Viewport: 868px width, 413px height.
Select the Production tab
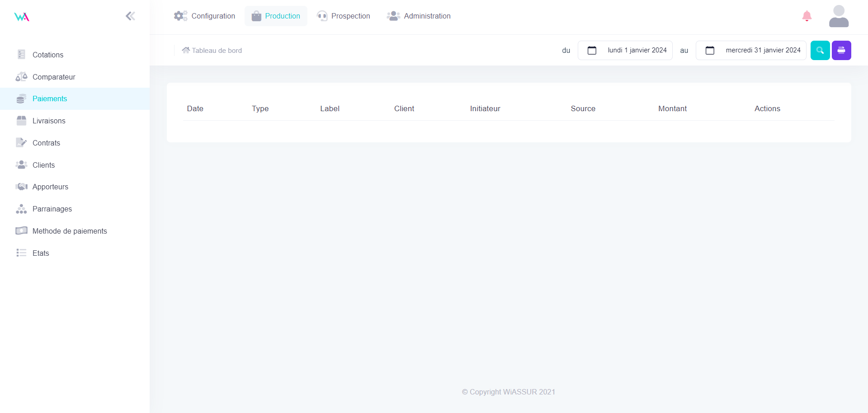[276, 16]
